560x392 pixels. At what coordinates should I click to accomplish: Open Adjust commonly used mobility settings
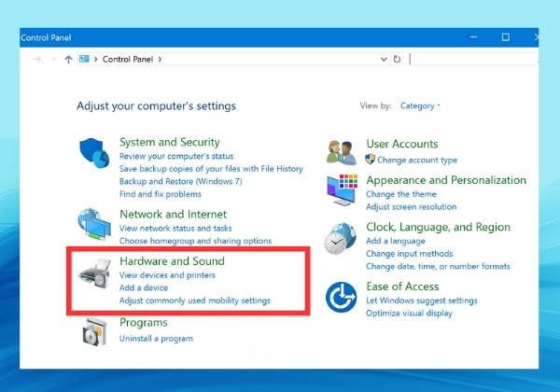pos(195,301)
